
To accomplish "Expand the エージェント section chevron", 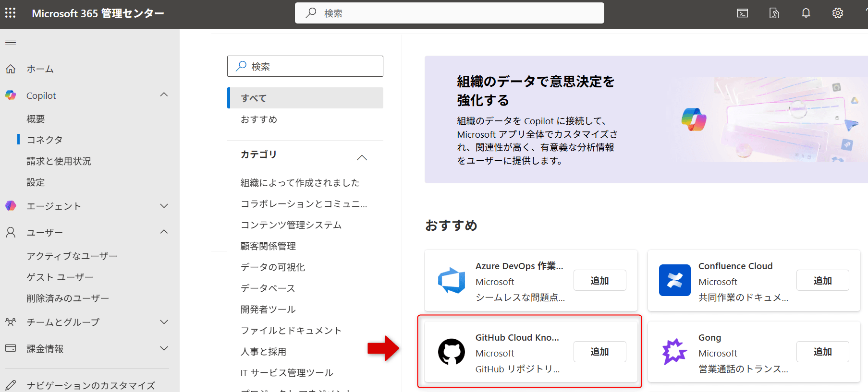I will [164, 206].
